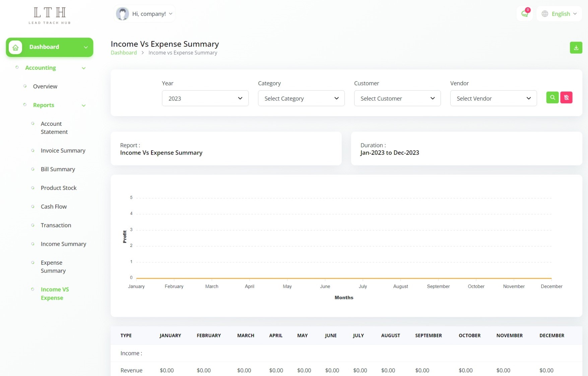The height and width of the screenshot is (376, 588).
Task: Open the Overview menu item
Action: pos(45,86)
